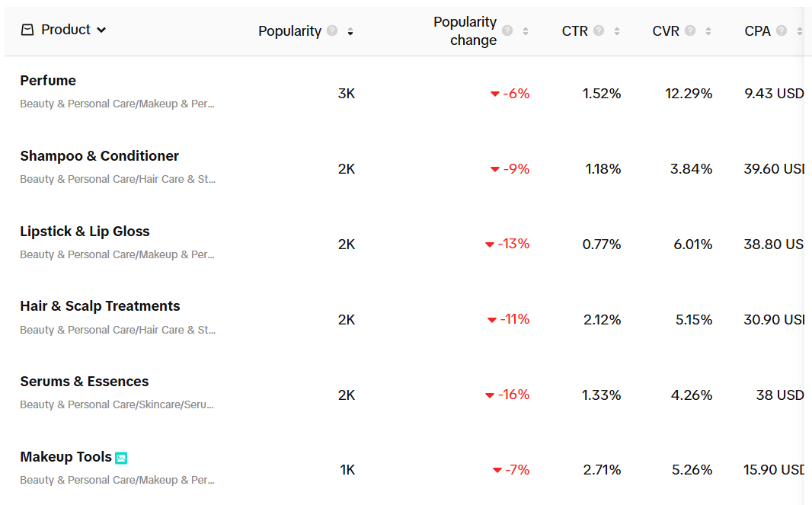The height and width of the screenshot is (505, 812).
Task: Click the CPA help icon
Action: click(x=782, y=31)
